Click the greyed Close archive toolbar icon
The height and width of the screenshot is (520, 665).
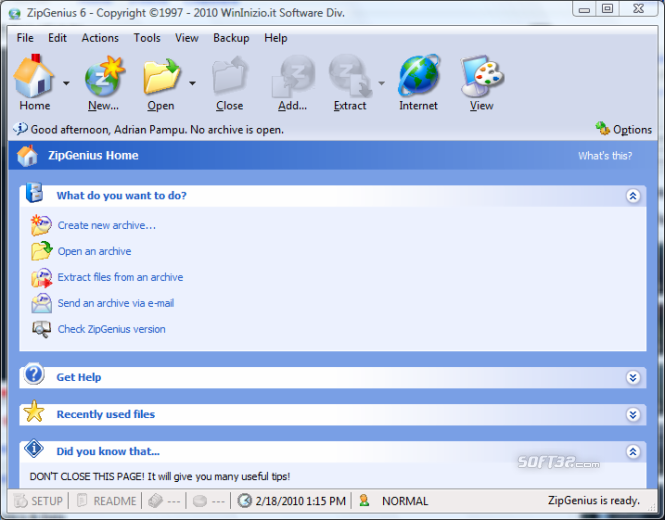click(230, 76)
